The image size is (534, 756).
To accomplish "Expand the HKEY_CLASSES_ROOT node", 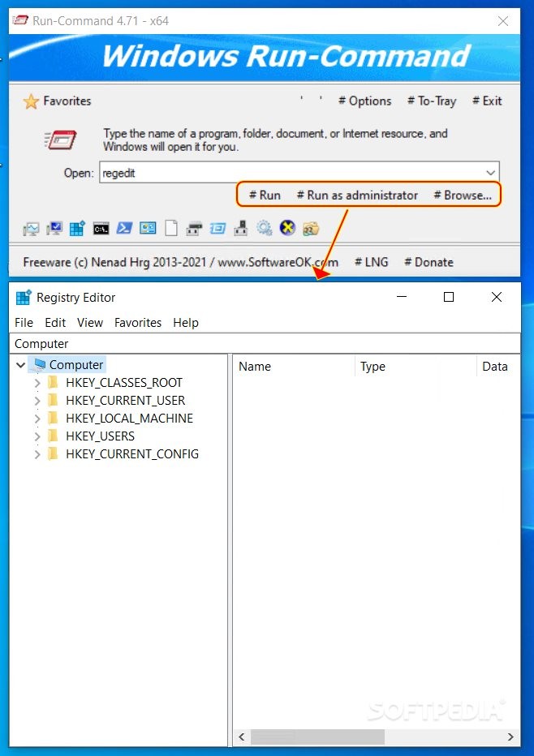I will [37, 383].
